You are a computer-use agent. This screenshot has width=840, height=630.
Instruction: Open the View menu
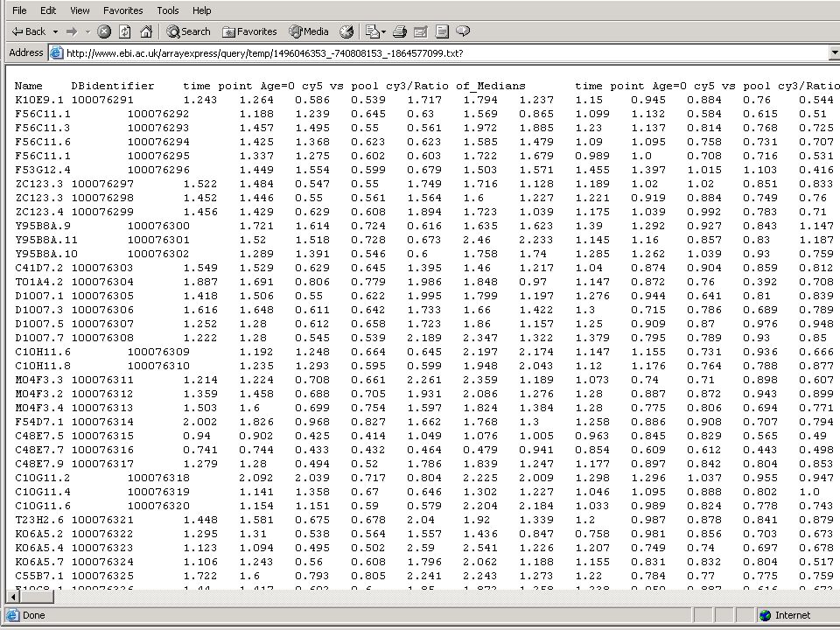coord(80,10)
